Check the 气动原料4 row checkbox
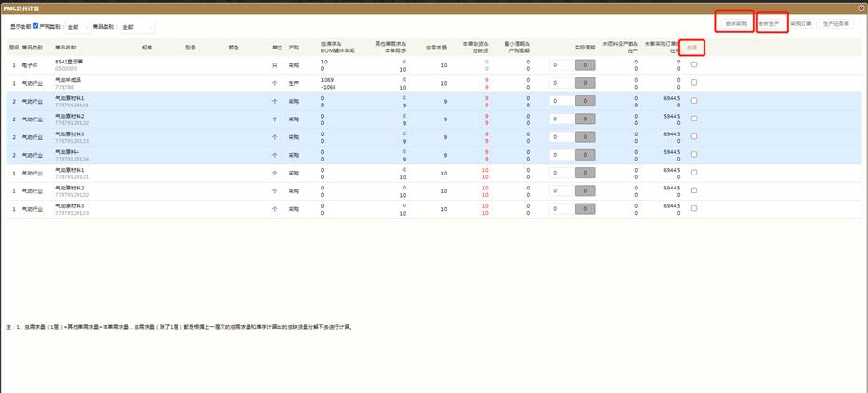Screen dimensions: 868x393 tap(694, 154)
